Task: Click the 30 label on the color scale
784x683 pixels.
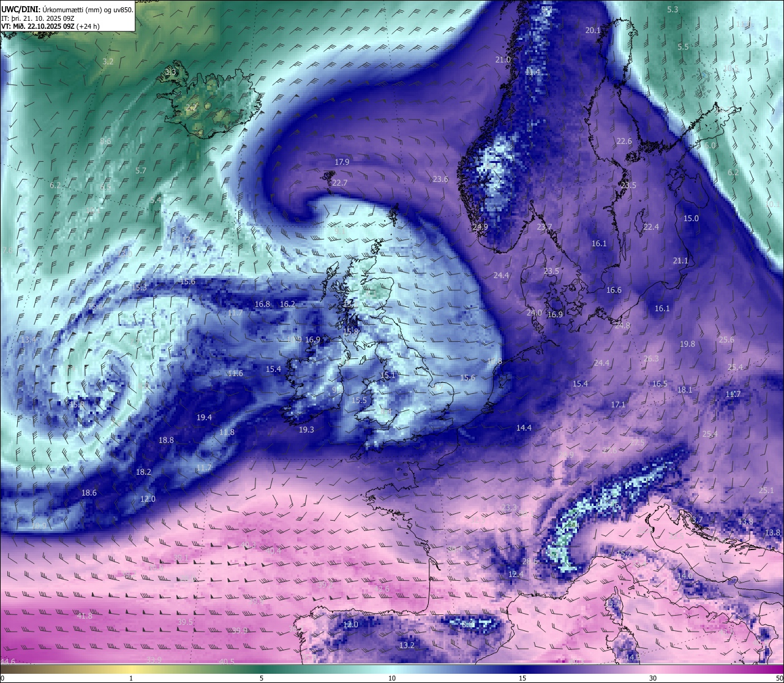Action: coord(653,678)
